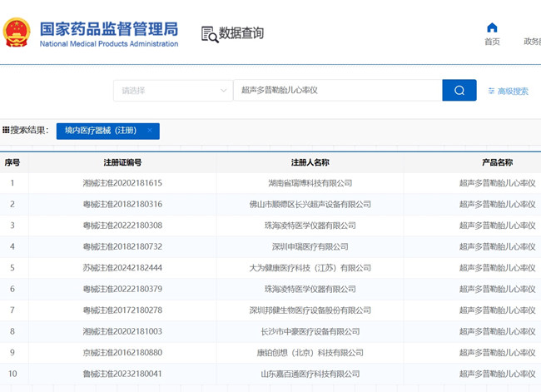Select registration number 湘械注准20202181003
This screenshot has height=392, width=541.
pyautogui.click(x=122, y=331)
